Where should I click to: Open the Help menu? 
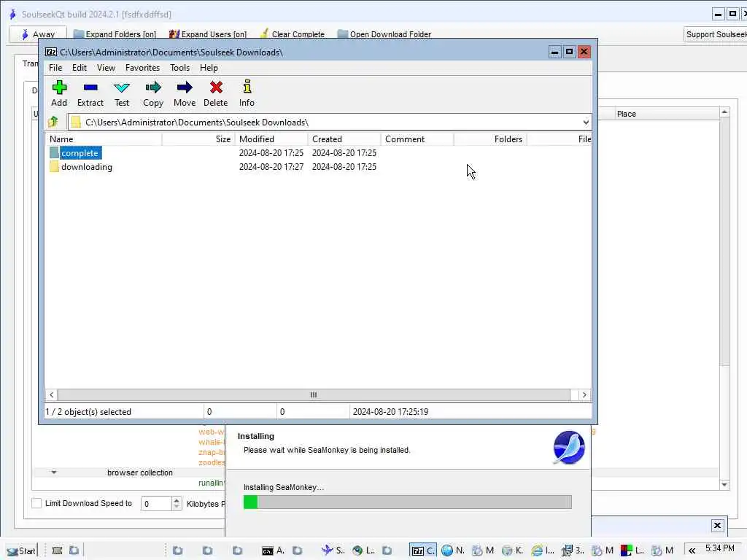pos(209,68)
